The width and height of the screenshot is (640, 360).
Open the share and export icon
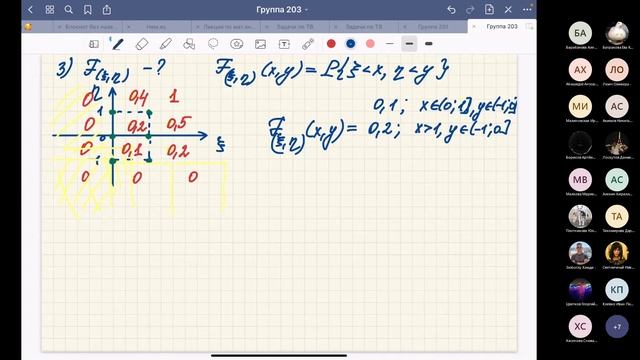[107, 9]
